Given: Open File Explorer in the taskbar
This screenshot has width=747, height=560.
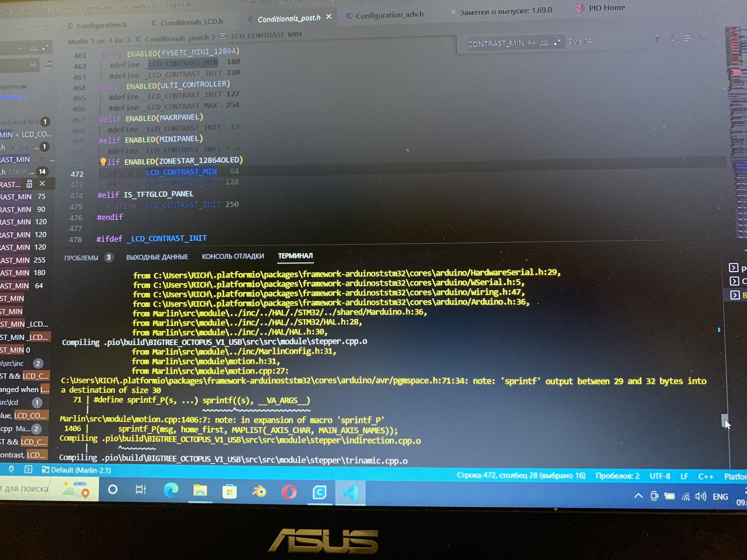Looking at the screenshot, I should tap(200, 491).
